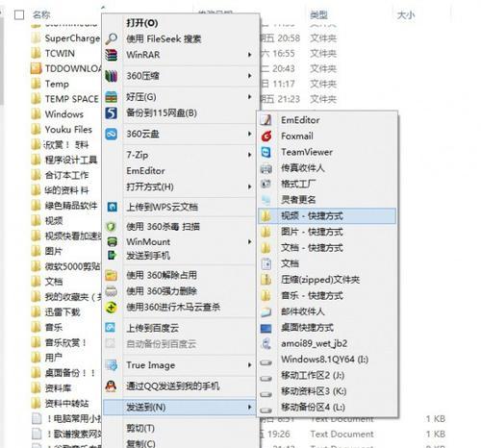The height and width of the screenshot is (448, 481).
Task: Send to 邮件收件人
Action: coord(327,311)
